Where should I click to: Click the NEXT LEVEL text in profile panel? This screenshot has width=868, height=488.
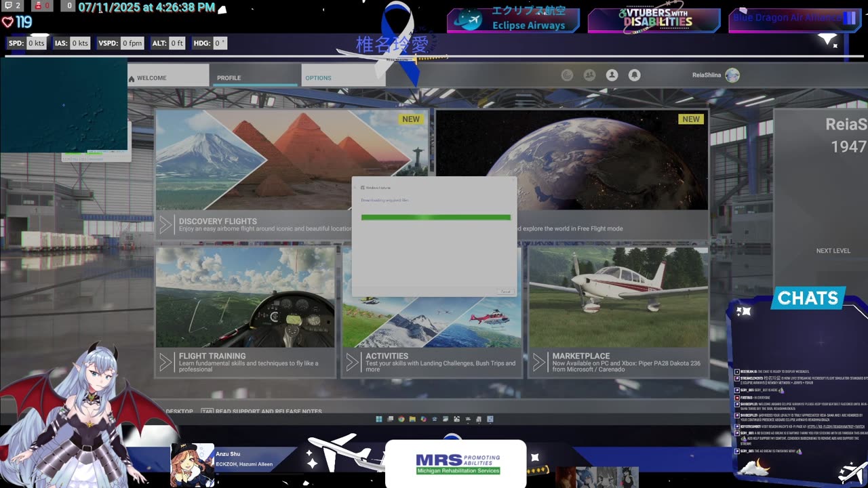[833, 251]
